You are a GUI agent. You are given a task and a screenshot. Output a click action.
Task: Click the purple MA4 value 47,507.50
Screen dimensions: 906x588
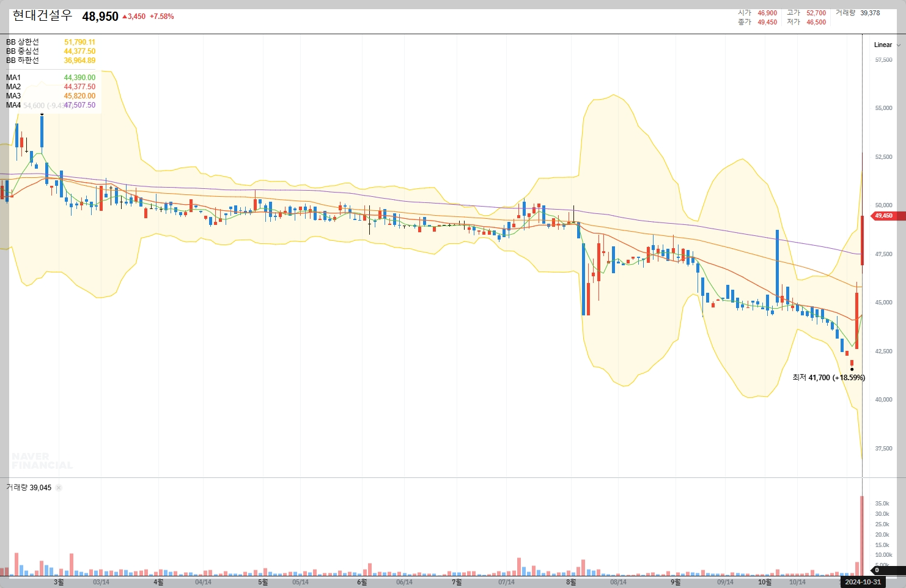click(79, 105)
